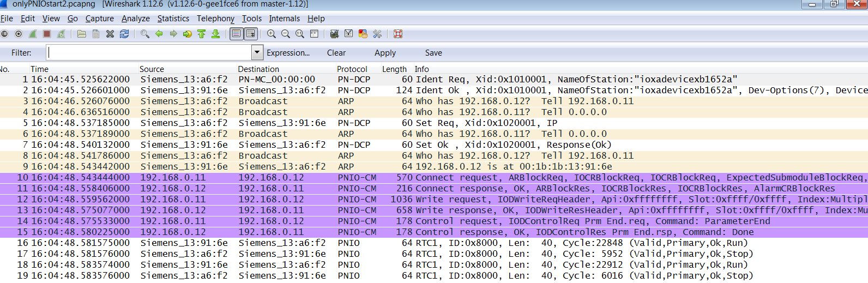The height and width of the screenshot is (283, 868).
Task: Zoom out the packet text
Action: point(286,34)
